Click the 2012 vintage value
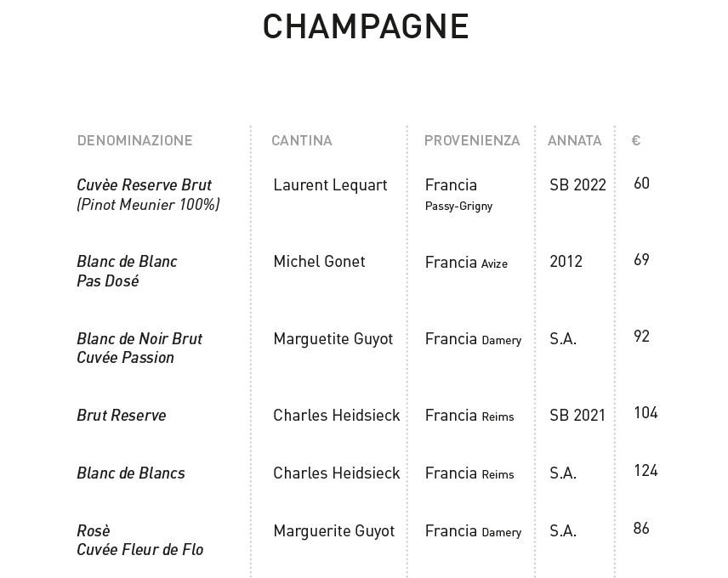 [x=566, y=262]
